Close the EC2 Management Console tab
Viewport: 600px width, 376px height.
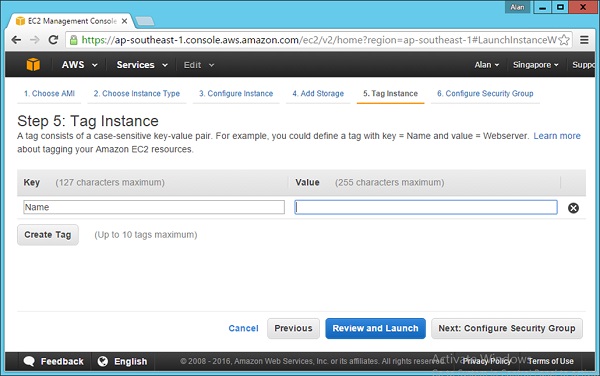(x=124, y=21)
